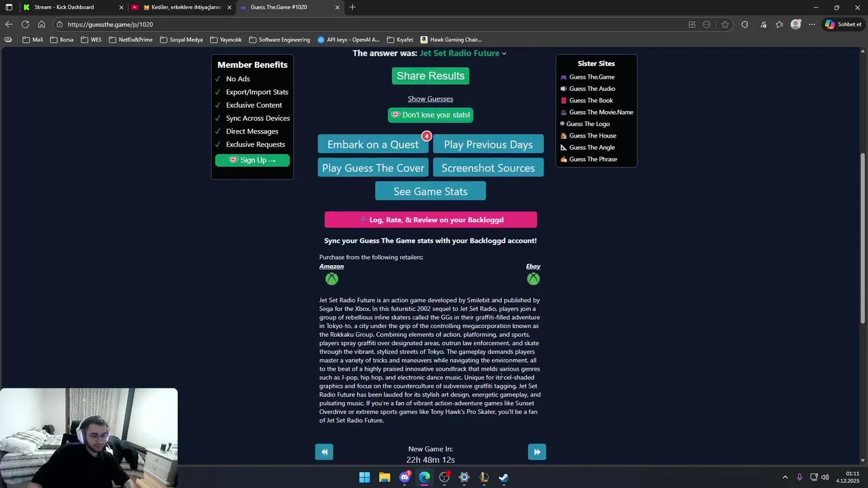Screen dimensions: 868x488
Task: Switch to Stream - Kick Dashboard tab
Action: pyautogui.click(x=73, y=7)
